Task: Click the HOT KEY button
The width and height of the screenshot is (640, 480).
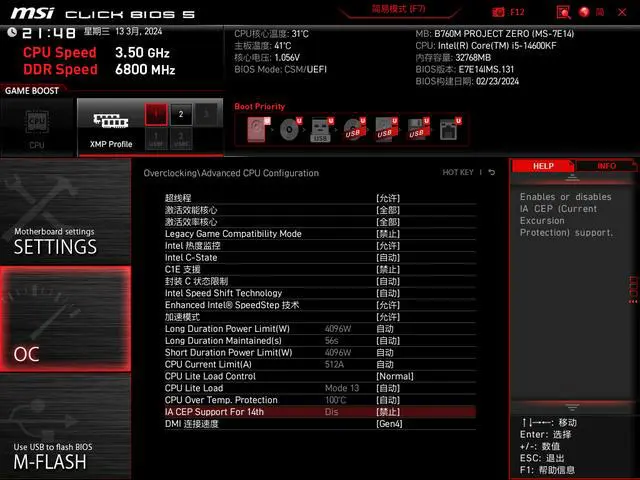Action: pyautogui.click(x=458, y=172)
